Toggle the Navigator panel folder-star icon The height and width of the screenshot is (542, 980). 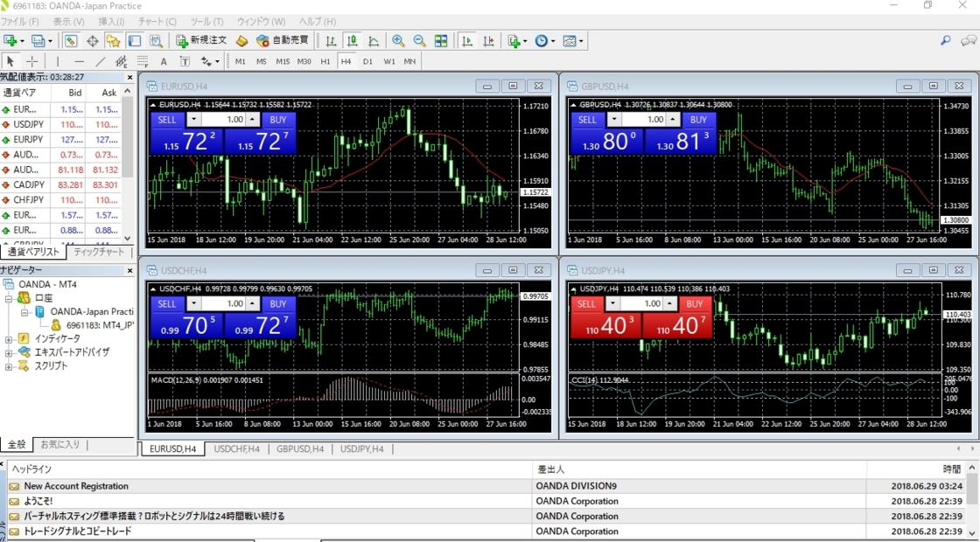click(113, 40)
